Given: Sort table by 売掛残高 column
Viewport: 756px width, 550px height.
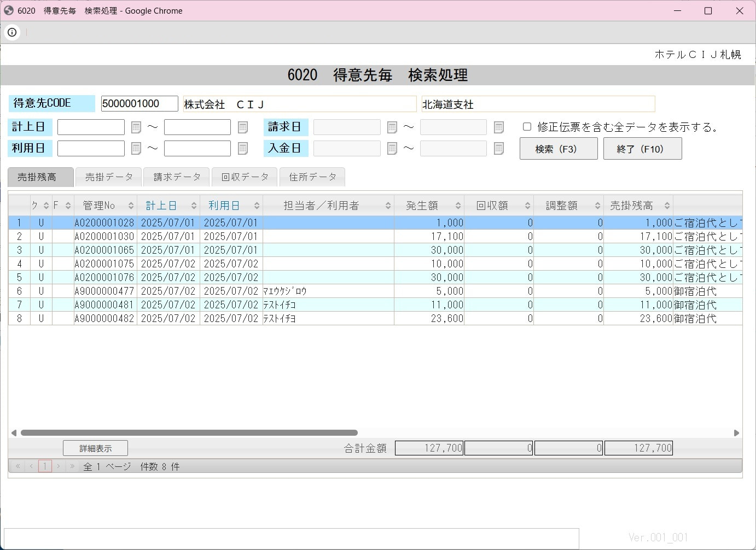Looking at the screenshot, I should click(x=638, y=206).
